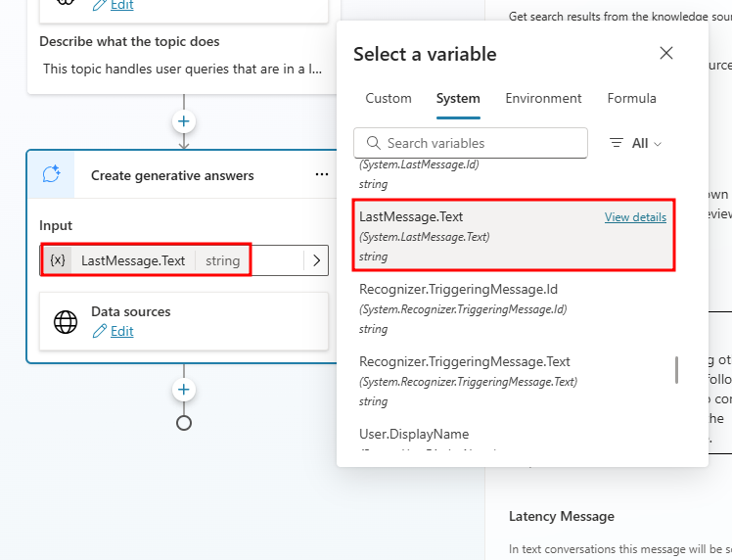Screen dimensions: 732x560
Task: Select the LastMessage.Text variable
Action: click(514, 235)
